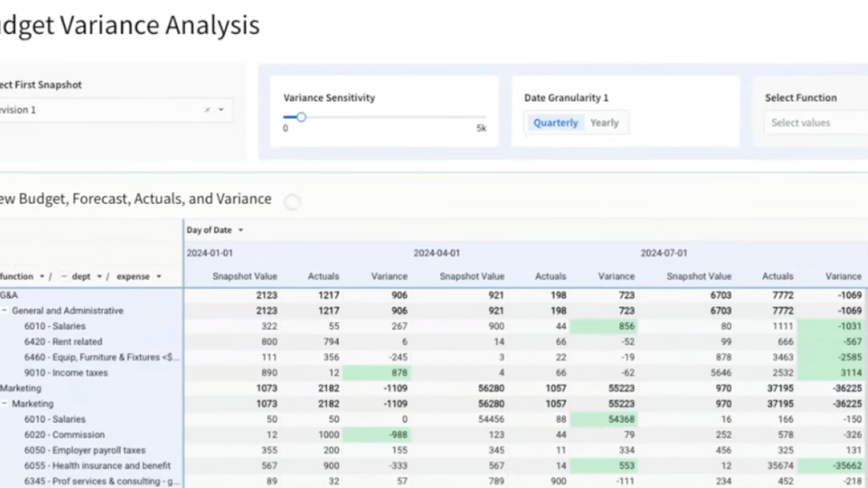Click the loading indicator beside the table title
Screen dimensions: 868x488
coord(292,202)
